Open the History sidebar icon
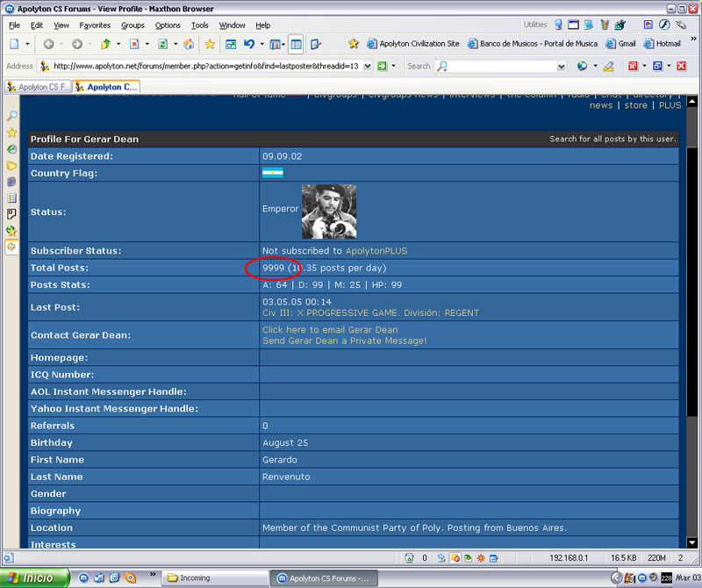The width and height of the screenshot is (702, 588). pyautogui.click(x=11, y=149)
